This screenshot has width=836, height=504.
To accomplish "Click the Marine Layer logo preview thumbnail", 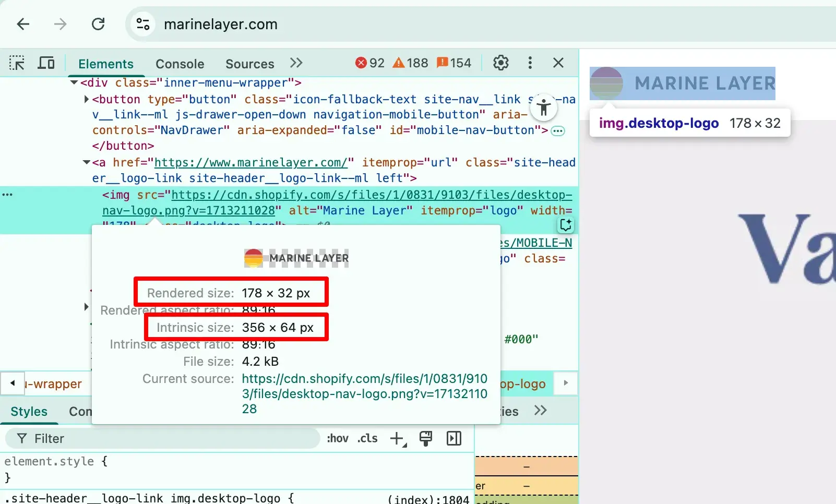I will [x=296, y=258].
